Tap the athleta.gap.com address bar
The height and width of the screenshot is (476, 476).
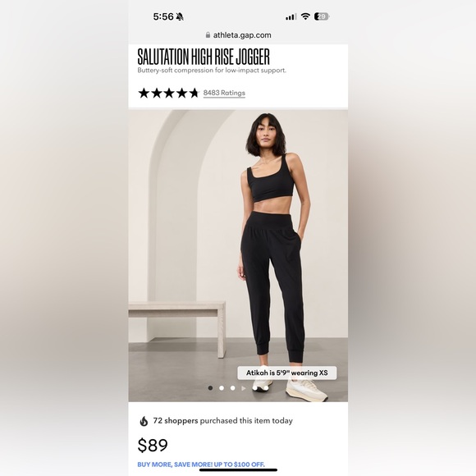tap(238, 35)
